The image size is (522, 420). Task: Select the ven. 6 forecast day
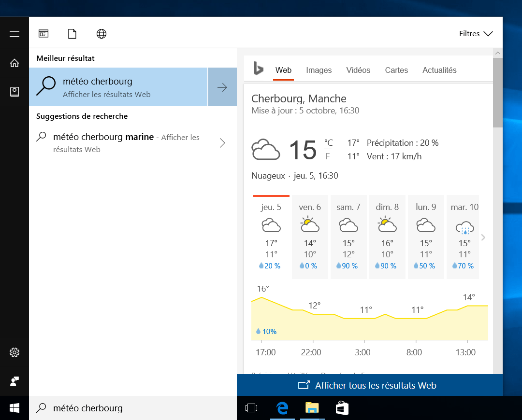(x=310, y=237)
